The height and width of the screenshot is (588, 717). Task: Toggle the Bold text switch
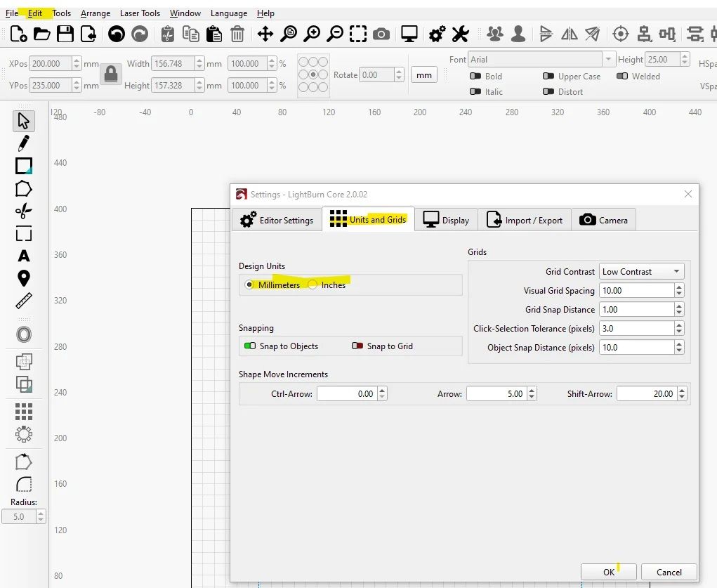click(x=475, y=76)
